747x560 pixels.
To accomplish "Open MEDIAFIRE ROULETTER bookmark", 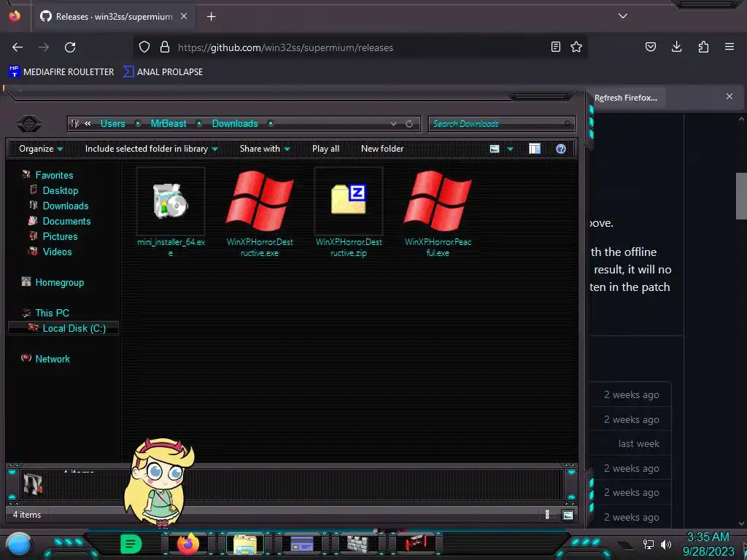I will click(61, 72).
